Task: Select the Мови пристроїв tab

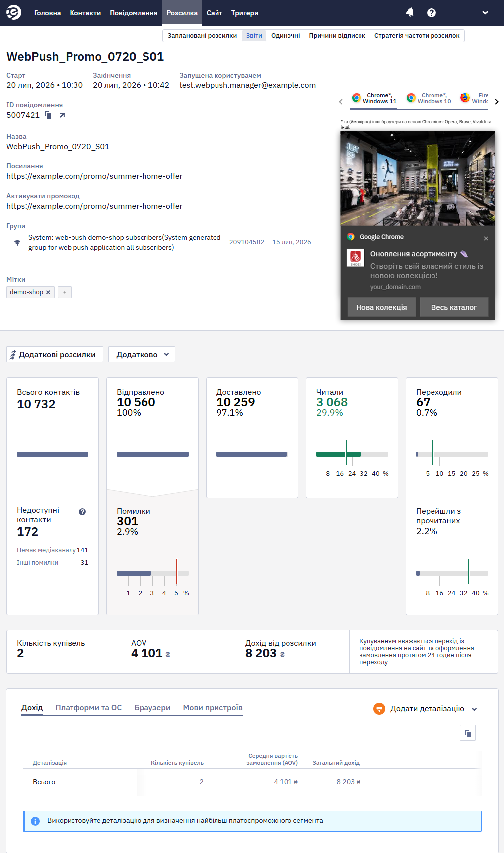Action: pos(213,708)
